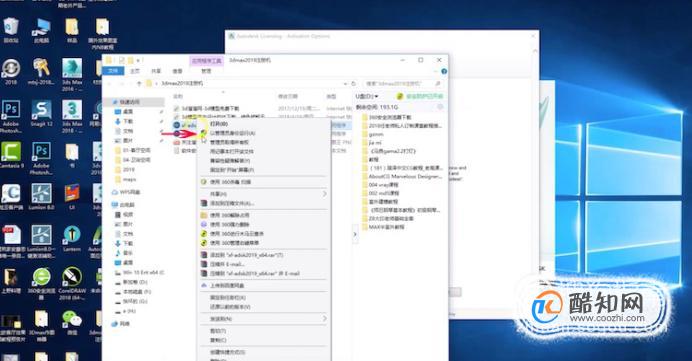
Task: Choose Run as administrator in context menu
Action: [232, 133]
